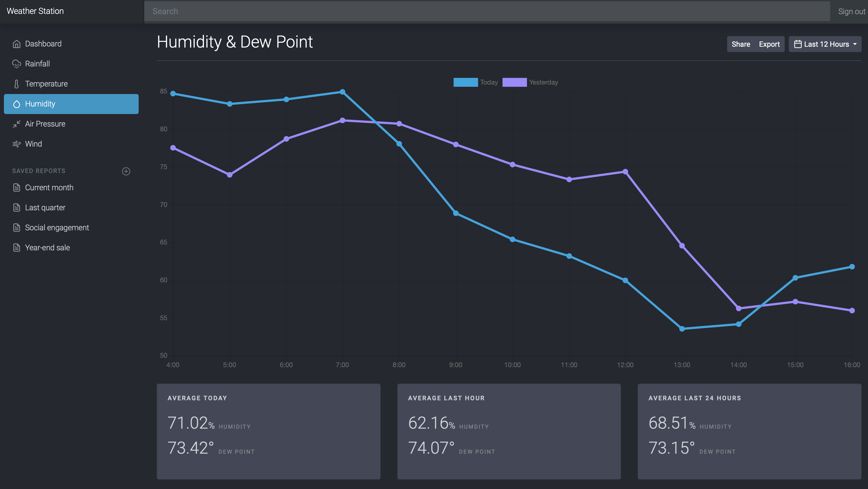Open the Year-end sale report
Viewport: 868px width, 489px height.
click(47, 248)
